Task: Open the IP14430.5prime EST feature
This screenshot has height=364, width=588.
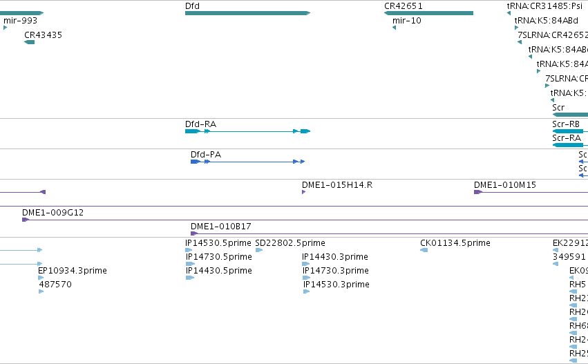Action: tap(190, 278)
